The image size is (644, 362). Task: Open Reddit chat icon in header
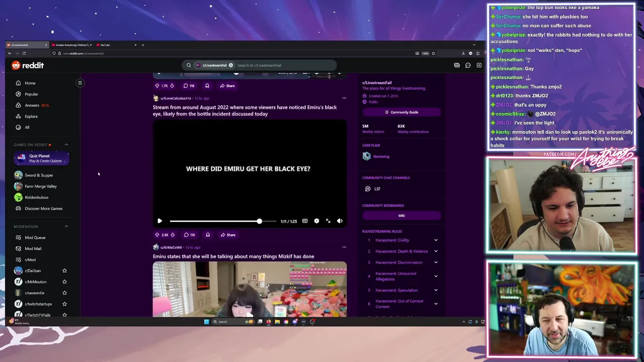[468, 65]
